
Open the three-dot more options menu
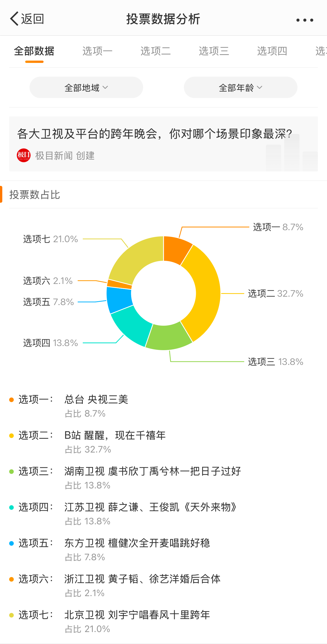click(x=305, y=20)
